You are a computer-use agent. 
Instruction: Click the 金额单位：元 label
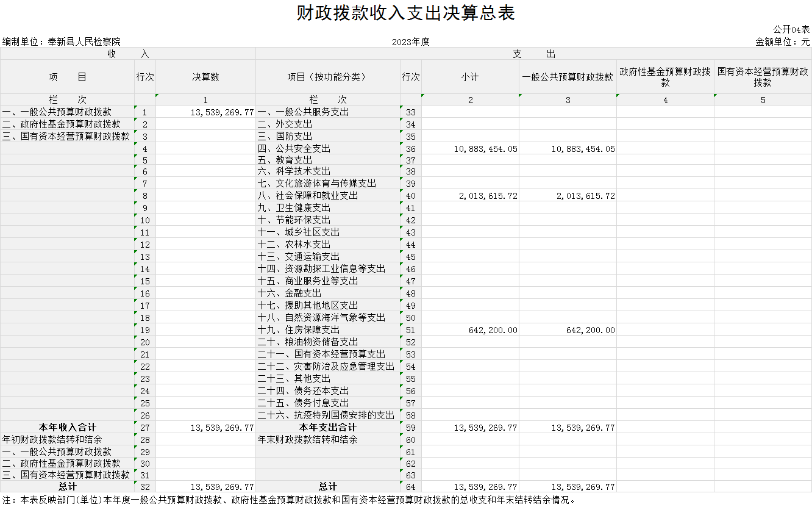tap(782, 41)
